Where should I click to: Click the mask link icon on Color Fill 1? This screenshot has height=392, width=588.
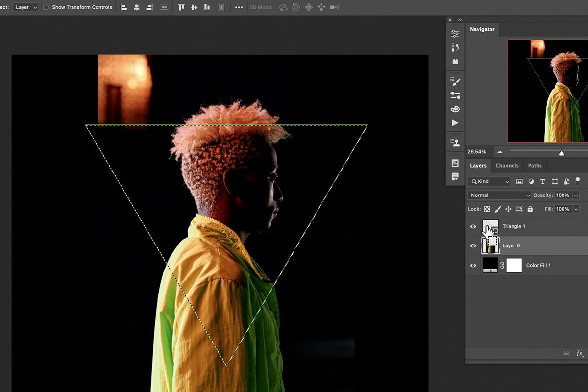click(502, 265)
